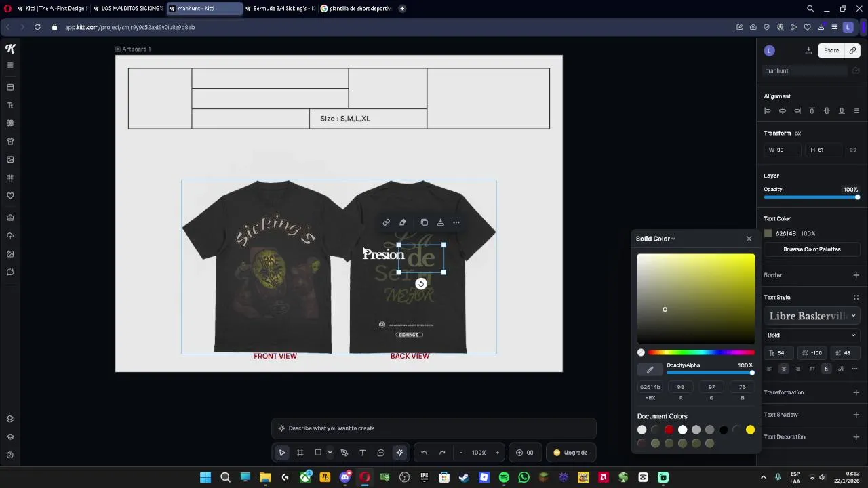Click the HEX value field
The width and height of the screenshot is (868, 488).
[x=650, y=387]
